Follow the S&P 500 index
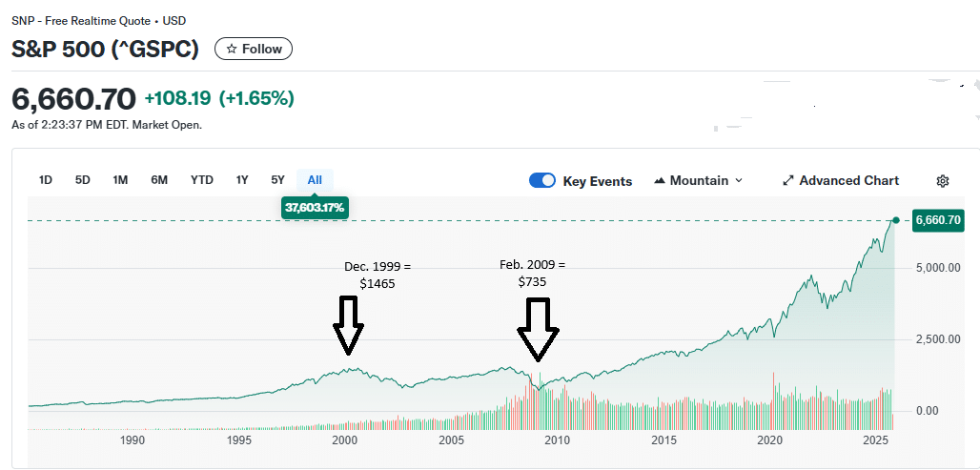This screenshot has width=980, height=470. 254,49
